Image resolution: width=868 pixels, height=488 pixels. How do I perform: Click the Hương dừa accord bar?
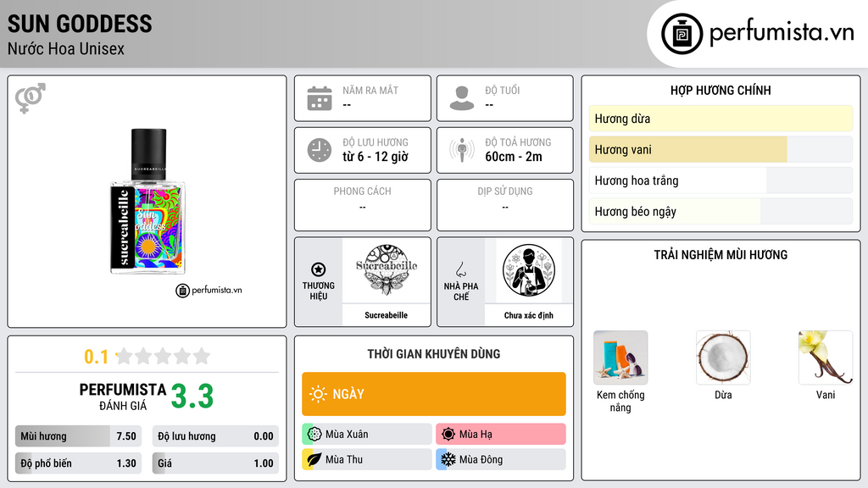click(x=721, y=119)
